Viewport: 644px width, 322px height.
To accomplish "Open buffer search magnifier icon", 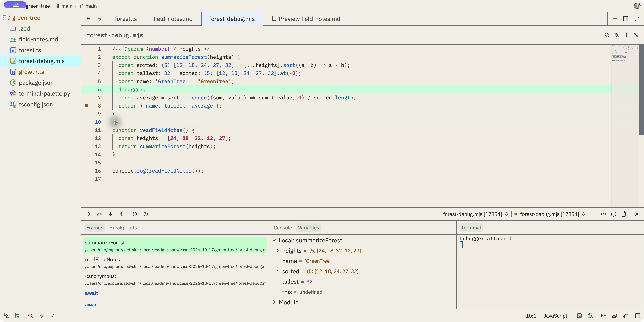I will click(607, 35).
